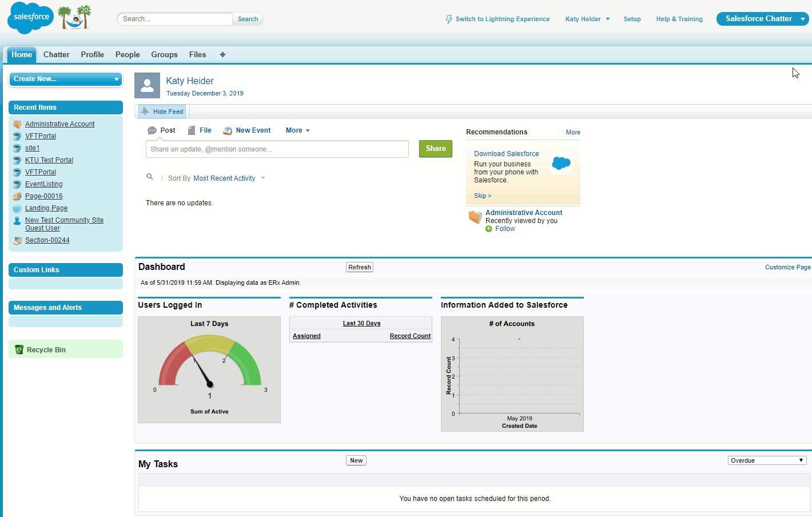Click the Share an update text field
This screenshot has height=517, width=812.
pyautogui.click(x=277, y=149)
